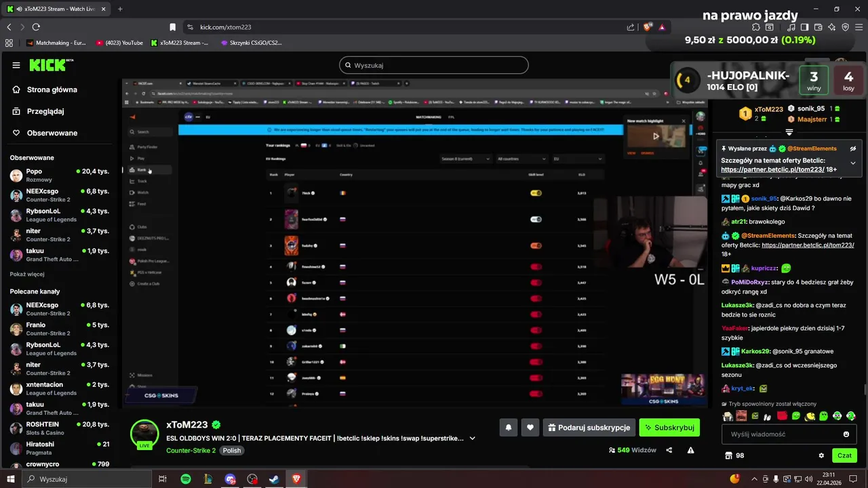The width and height of the screenshot is (868, 488).
Task: Click the share page icon in address bar
Action: pyautogui.click(x=631, y=27)
